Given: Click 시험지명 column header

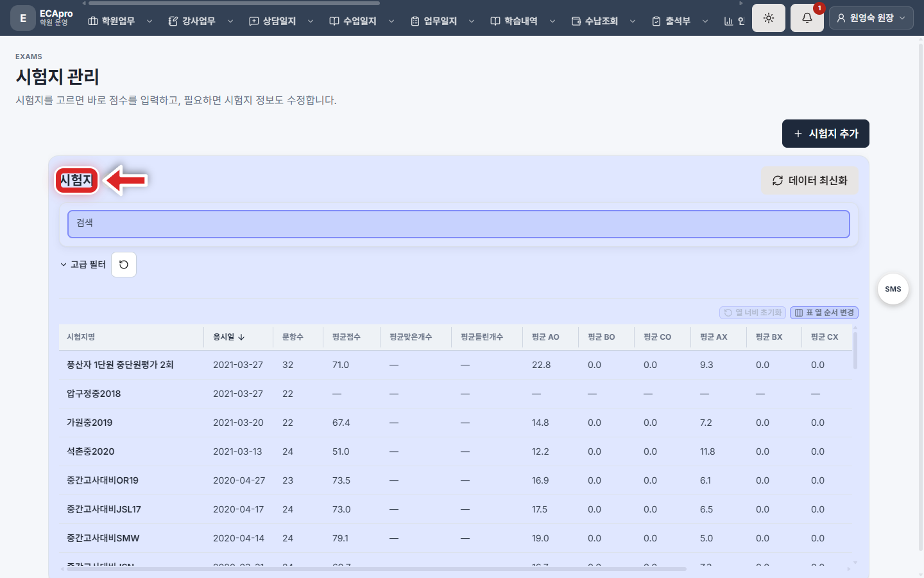Looking at the screenshot, I should 132,337.
